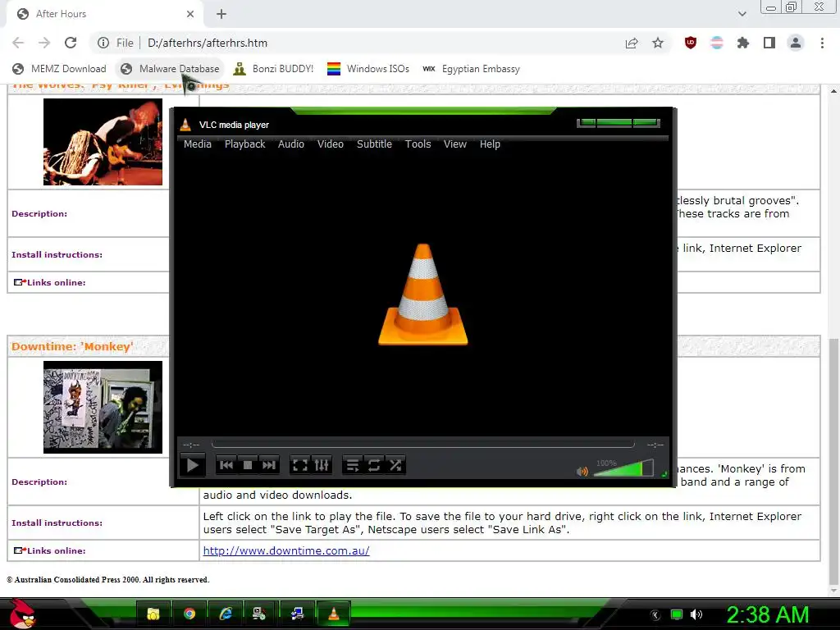
Task: Skip to next track in VLC
Action: [x=269, y=465]
